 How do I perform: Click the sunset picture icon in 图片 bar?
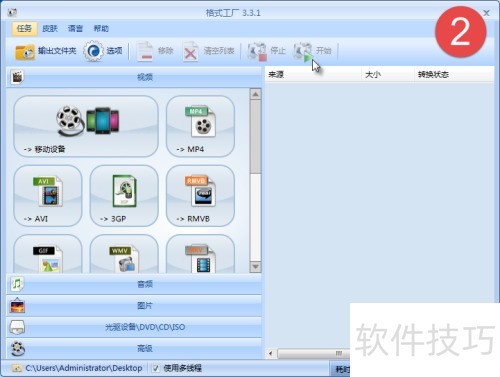(x=17, y=306)
